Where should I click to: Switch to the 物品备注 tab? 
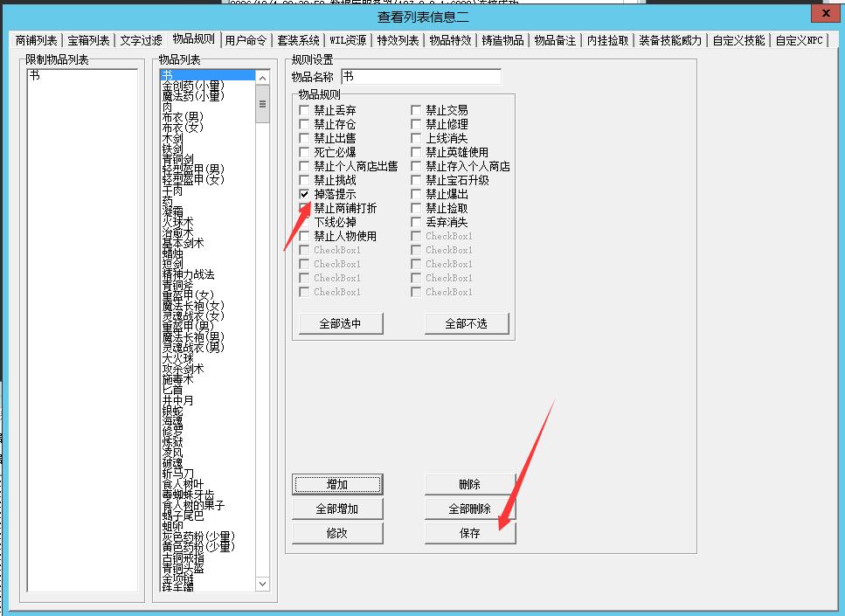point(555,40)
